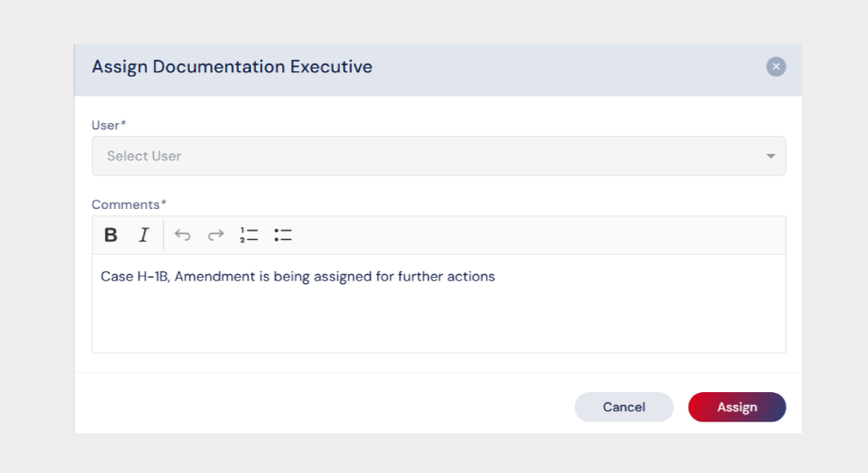Click the 'Select User' placeholder text
This screenshot has width=868, height=473.
(144, 157)
